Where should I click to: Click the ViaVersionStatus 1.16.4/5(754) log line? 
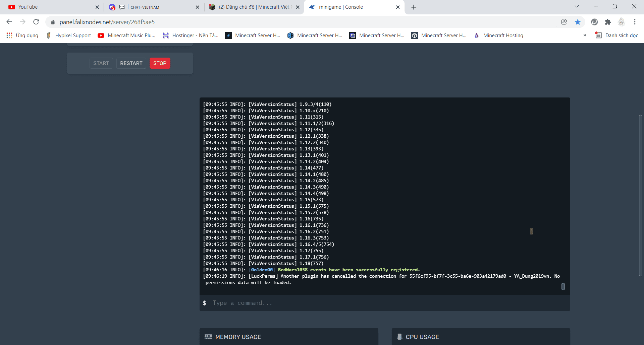coord(269,244)
